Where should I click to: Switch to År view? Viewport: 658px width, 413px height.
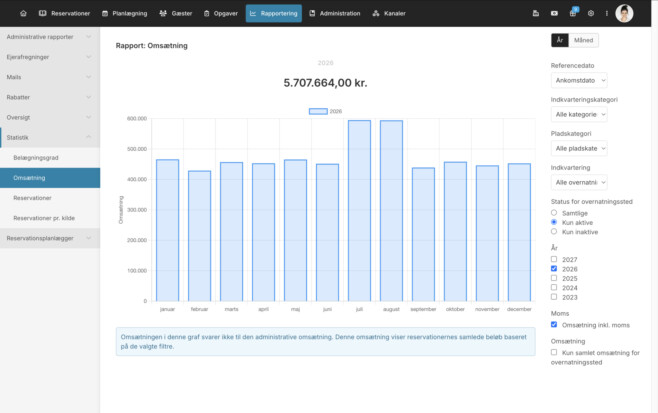pos(560,40)
